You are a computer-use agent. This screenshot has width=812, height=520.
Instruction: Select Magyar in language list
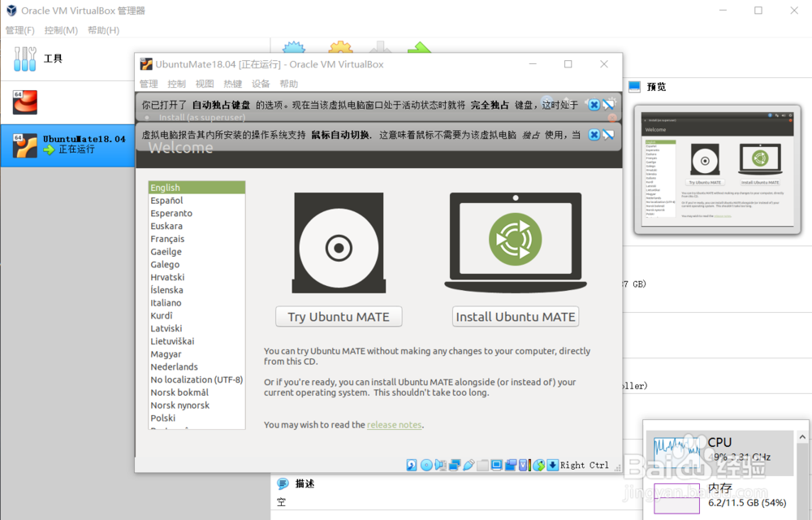[x=197, y=353]
